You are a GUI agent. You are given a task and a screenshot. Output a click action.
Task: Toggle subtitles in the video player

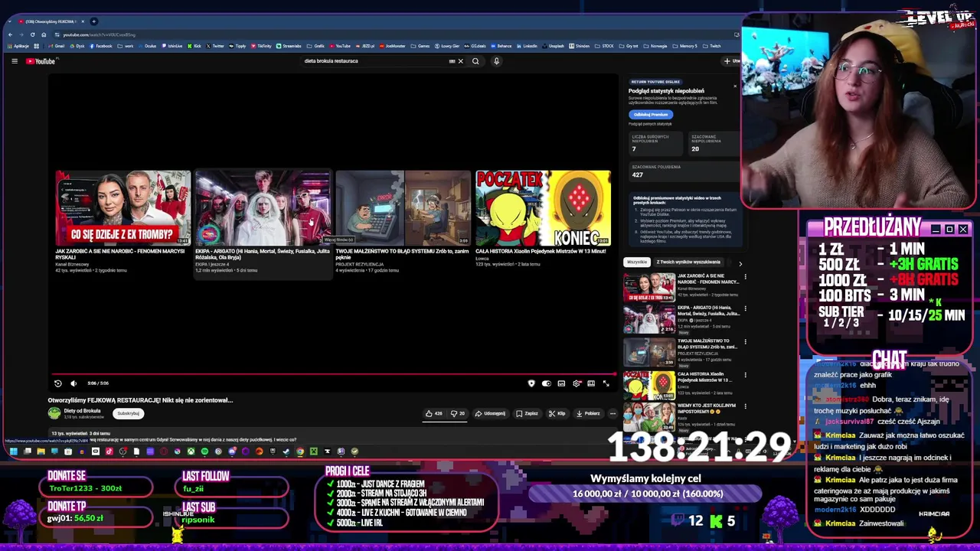[561, 383]
